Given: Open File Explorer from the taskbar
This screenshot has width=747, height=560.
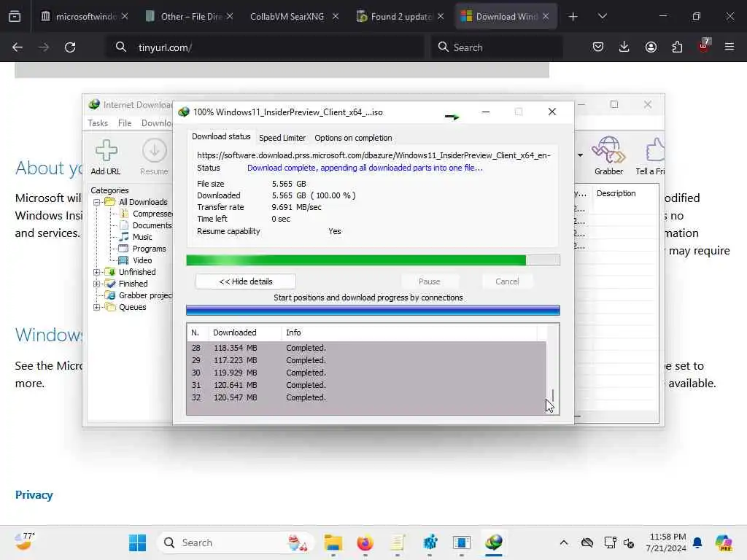Looking at the screenshot, I should click(x=333, y=542).
